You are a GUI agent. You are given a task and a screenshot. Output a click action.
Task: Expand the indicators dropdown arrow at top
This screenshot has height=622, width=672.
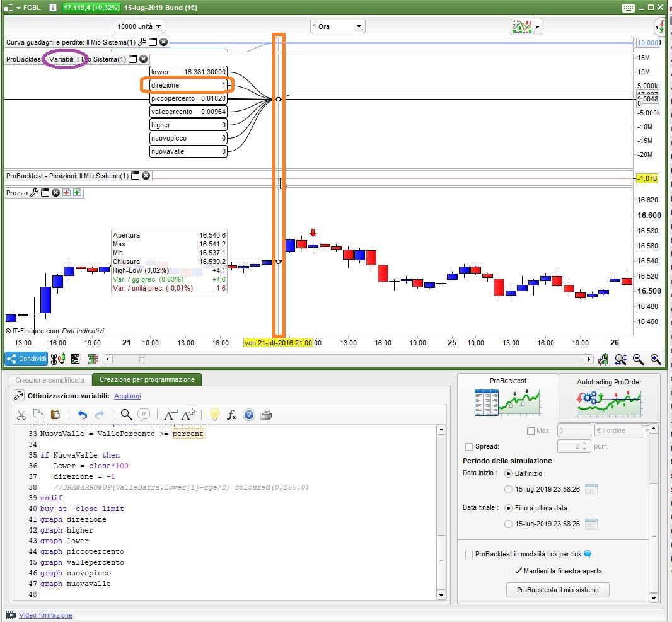tap(538, 27)
